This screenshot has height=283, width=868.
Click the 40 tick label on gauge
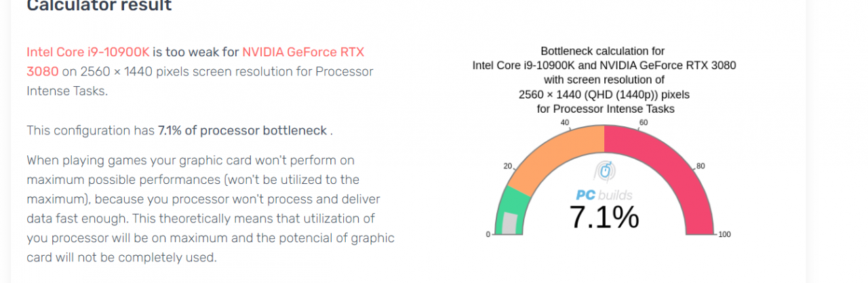564,123
